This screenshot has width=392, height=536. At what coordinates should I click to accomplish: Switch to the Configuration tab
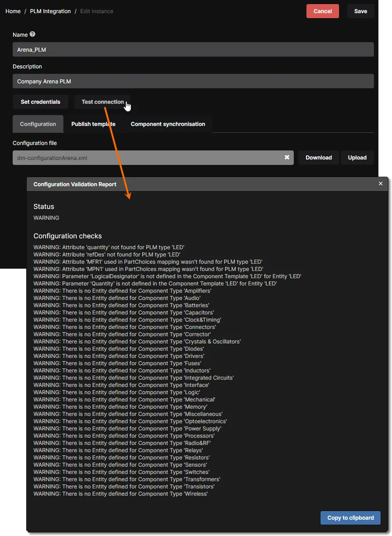click(38, 124)
